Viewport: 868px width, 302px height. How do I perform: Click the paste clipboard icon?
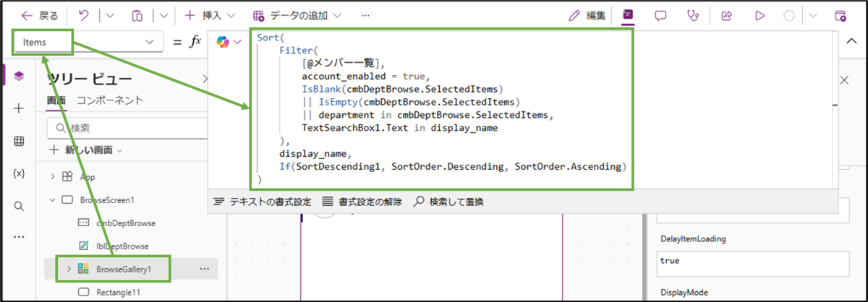(x=138, y=15)
